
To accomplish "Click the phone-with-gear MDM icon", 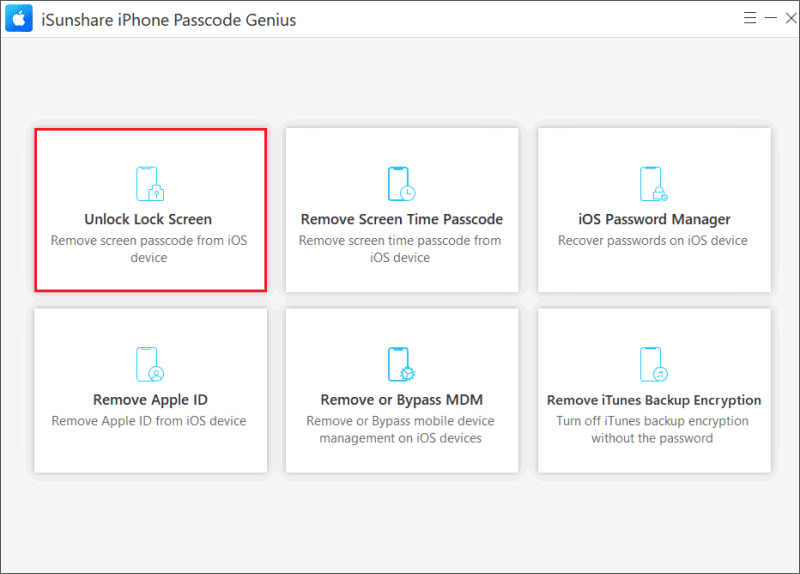I will pos(402,365).
